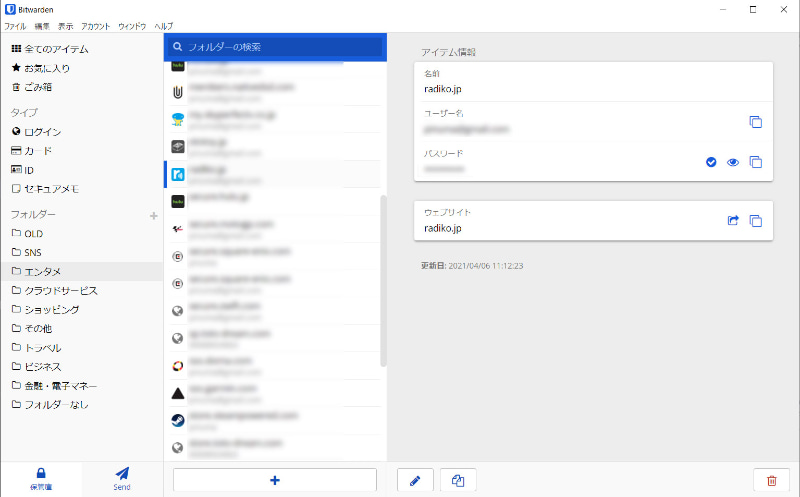Add a new folder with plus icon

(154, 216)
